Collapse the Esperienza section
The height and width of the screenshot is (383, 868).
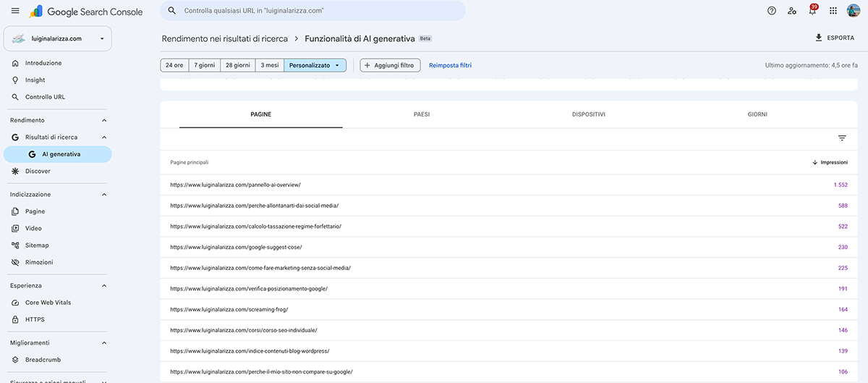click(x=103, y=285)
